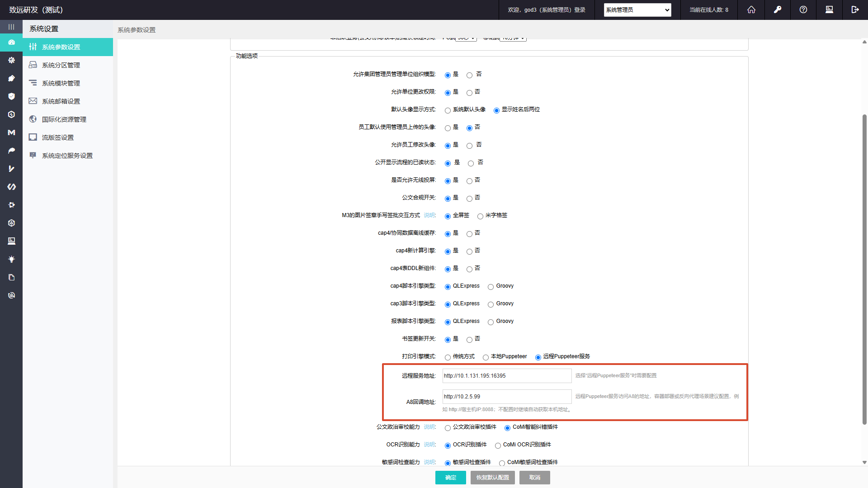This screenshot has height=488, width=868.
Task: Click the gear icon in left sidebar
Action: pyautogui.click(x=11, y=60)
